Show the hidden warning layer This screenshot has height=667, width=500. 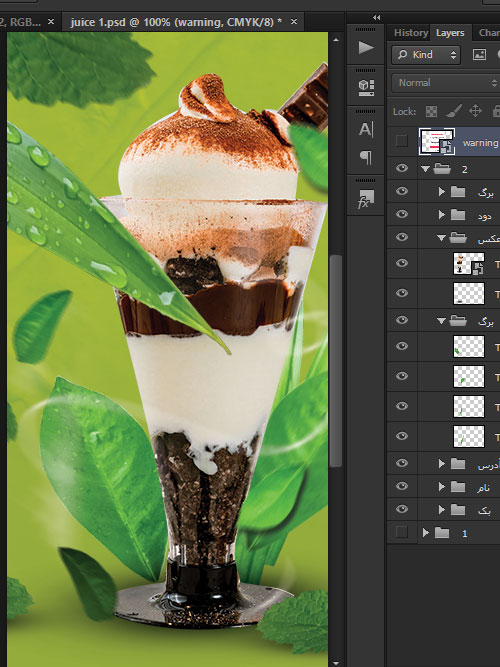pyautogui.click(x=402, y=141)
